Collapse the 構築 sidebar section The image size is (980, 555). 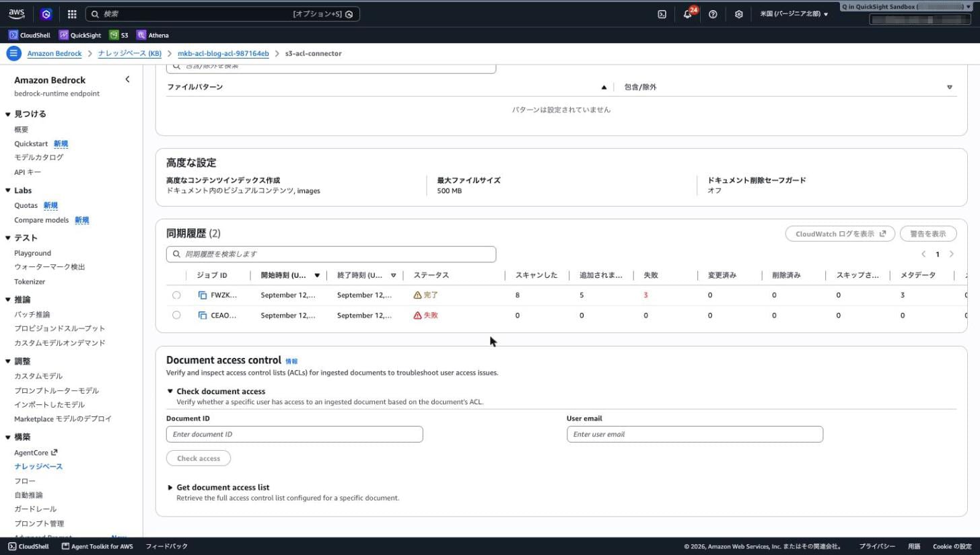[8, 437]
